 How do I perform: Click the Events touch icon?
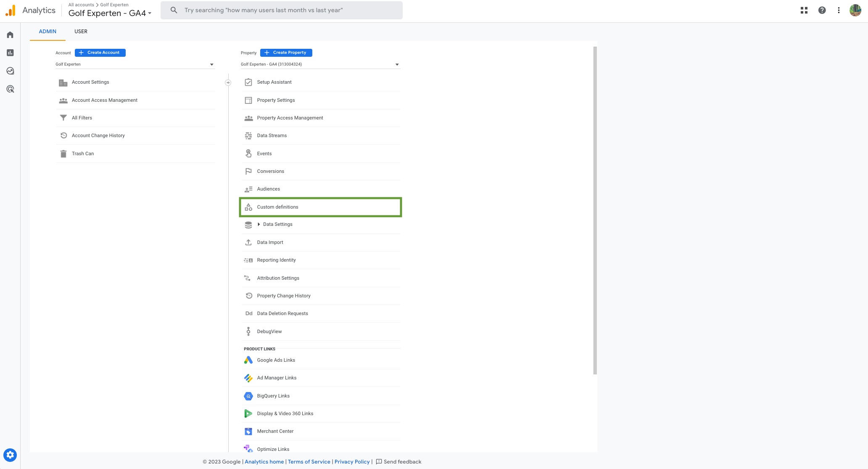pyautogui.click(x=248, y=154)
